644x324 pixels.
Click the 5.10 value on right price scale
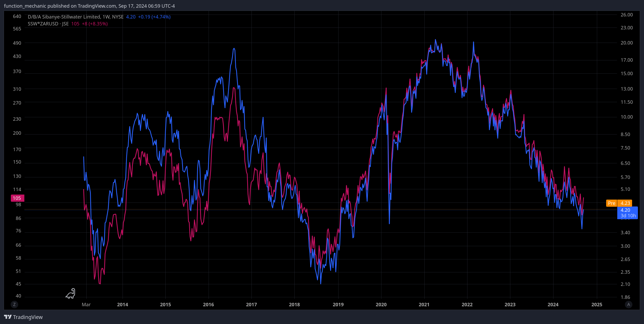[x=625, y=189]
